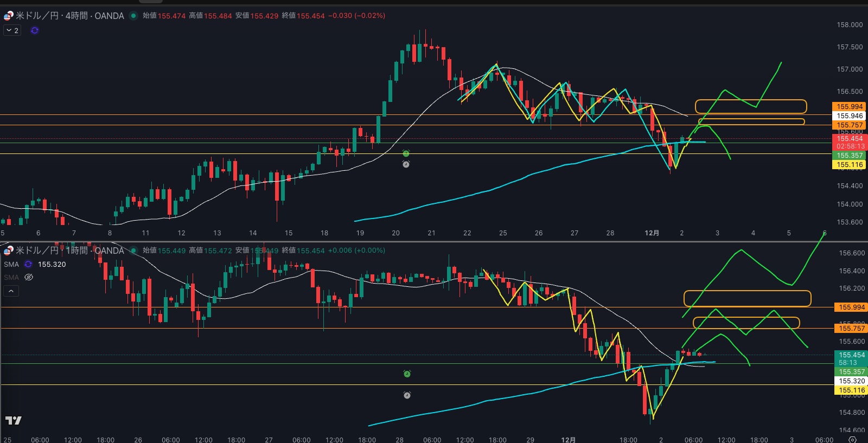868x443 pixels.
Task: Select the orange 155.994 price label on 1-hour axis
Action: pyautogui.click(x=851, y=307)
